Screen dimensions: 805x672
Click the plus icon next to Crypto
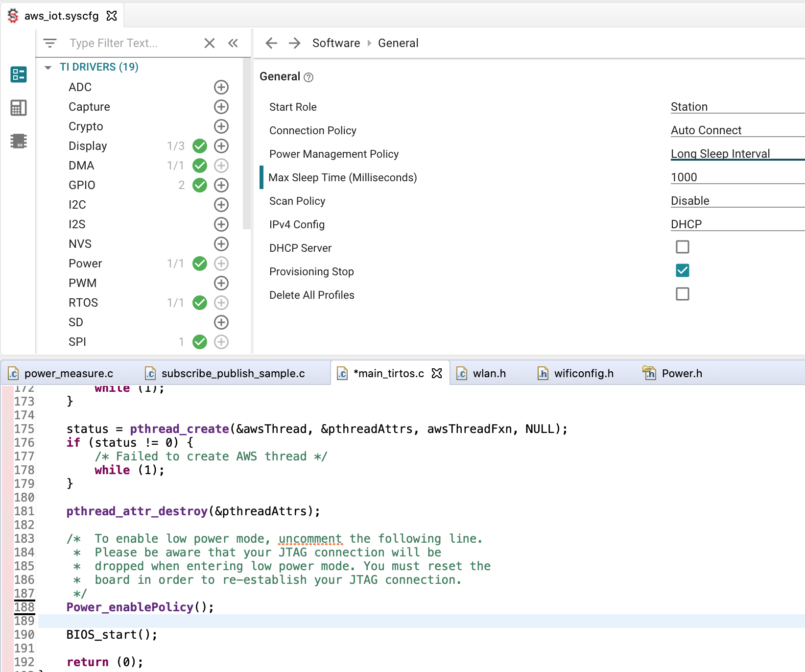221,126
